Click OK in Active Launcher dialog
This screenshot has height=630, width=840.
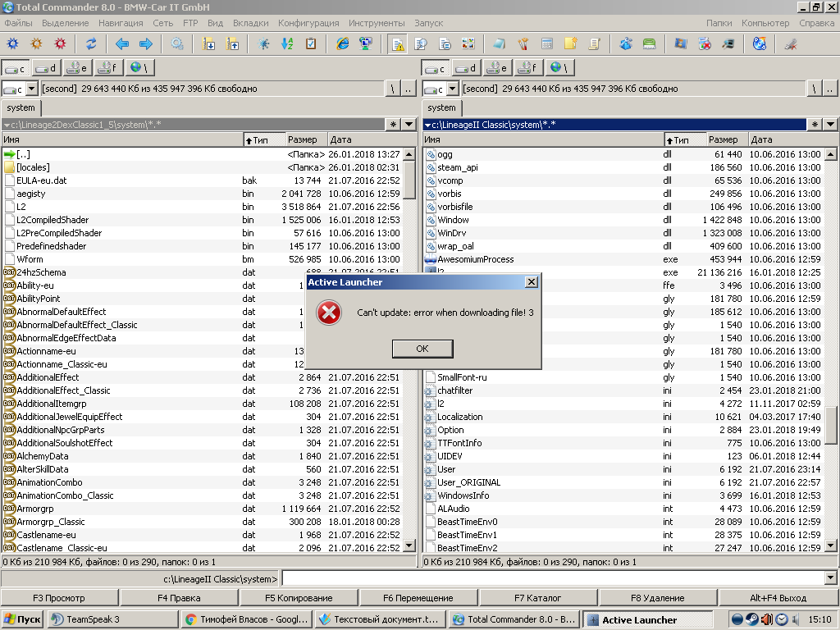tap(422, 349)
